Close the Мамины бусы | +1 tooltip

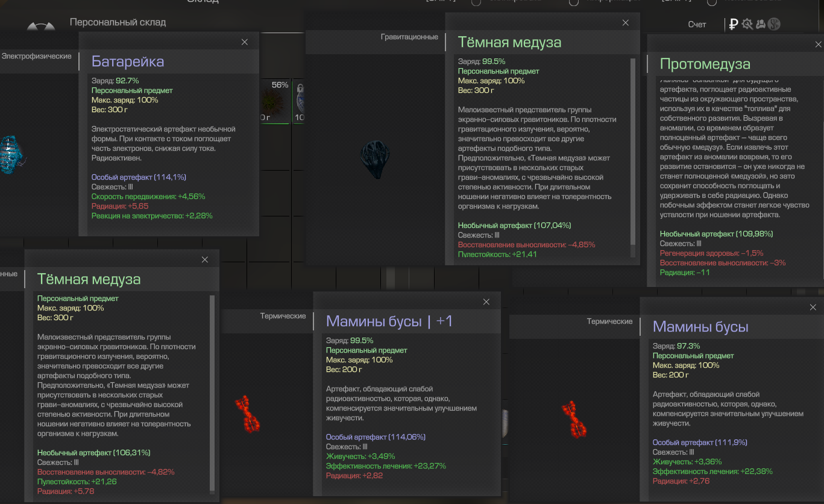(486, 302)
